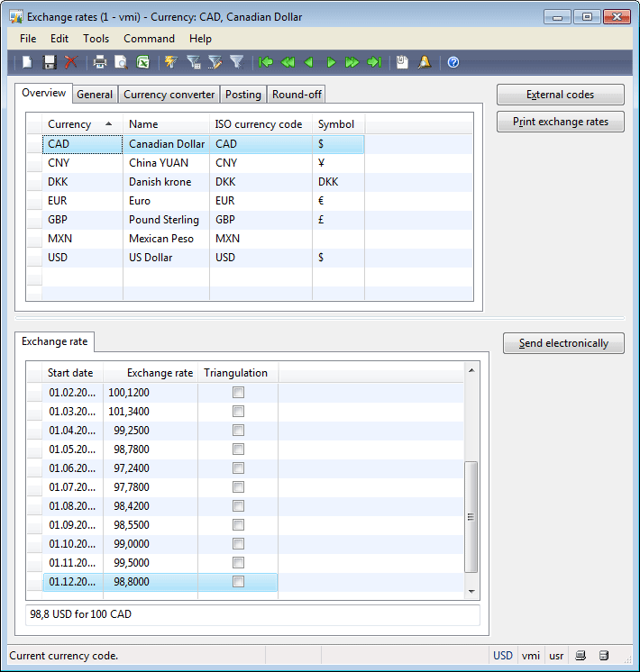
Task: Open the Command menu
Action: coord(149,39)
